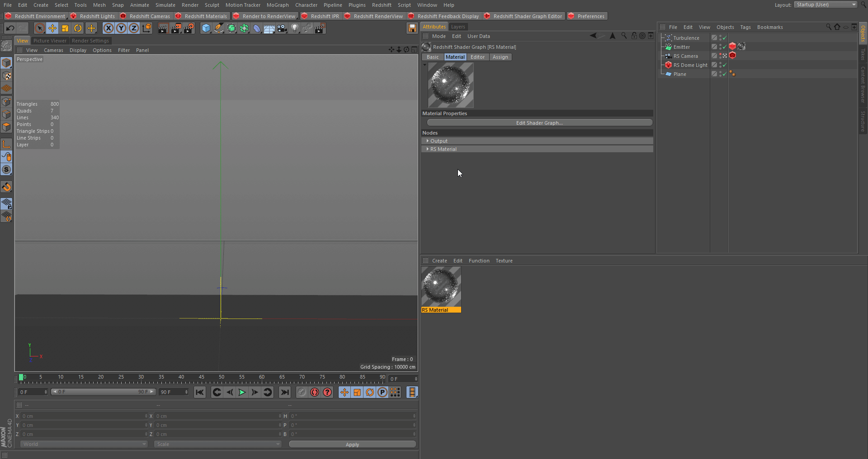
Task: Open the Spline Pen tool
Action: [219, 28]
